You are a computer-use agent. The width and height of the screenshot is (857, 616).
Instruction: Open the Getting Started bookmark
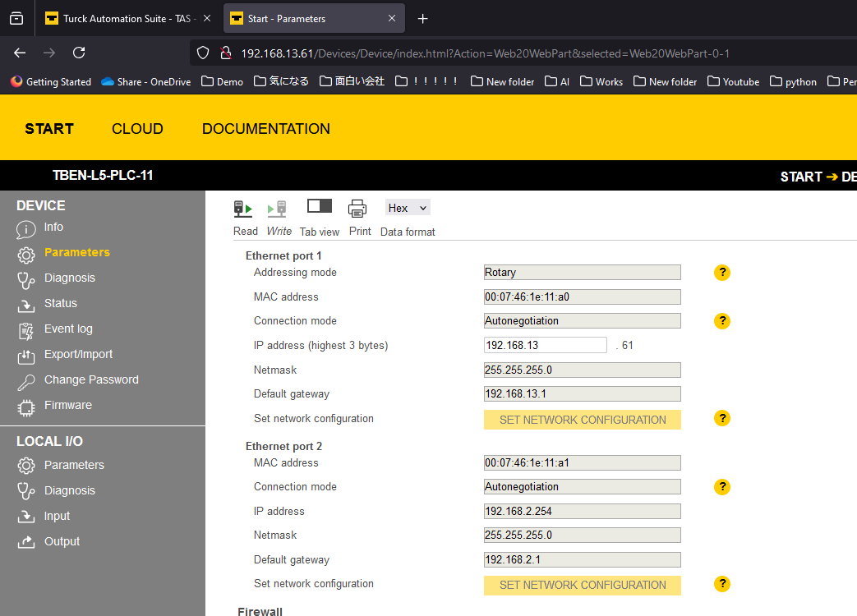[51, 82]
